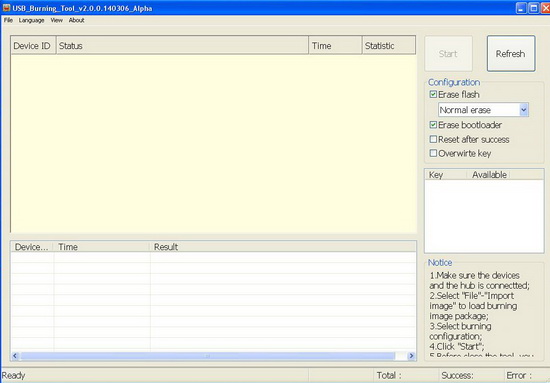The height and width of the screenshot is (383, 550).
Task: Click the Ready status bar text
Action: coord(13,376)
